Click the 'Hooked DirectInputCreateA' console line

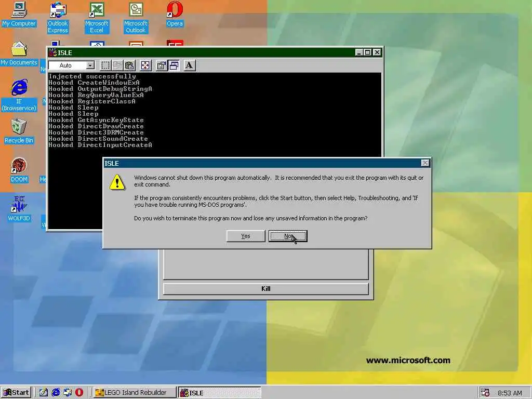click(100, 145)
